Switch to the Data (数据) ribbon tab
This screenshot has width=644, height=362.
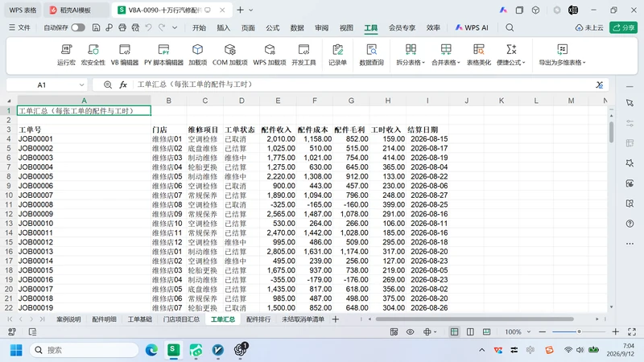click(297, 27)
